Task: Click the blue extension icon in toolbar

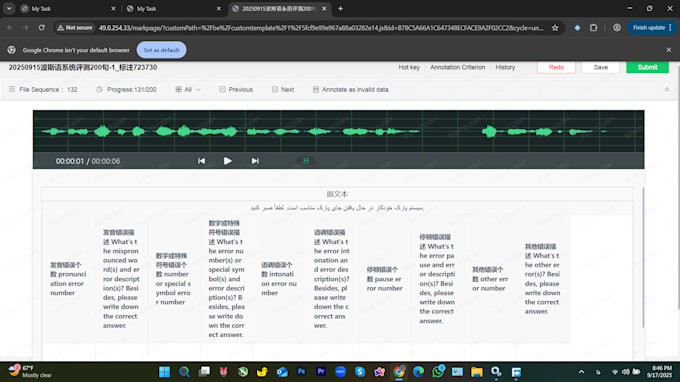Action: pyautogui.click(x=577, y=28)
